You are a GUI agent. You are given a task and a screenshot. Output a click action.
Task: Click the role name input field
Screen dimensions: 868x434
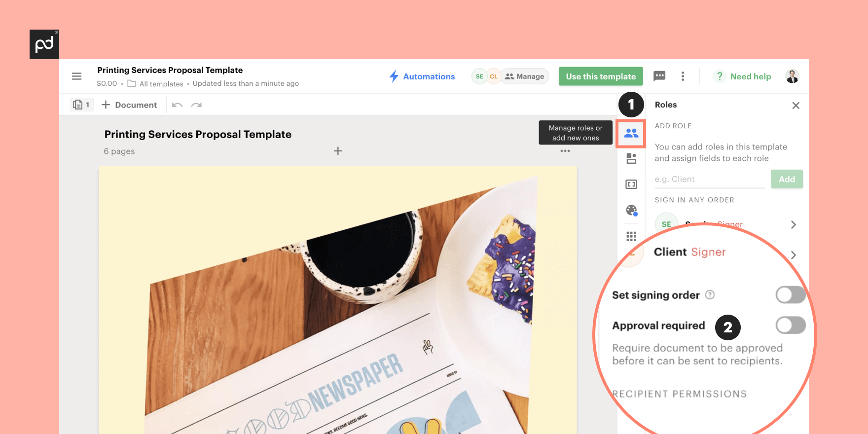click(709, 180)
